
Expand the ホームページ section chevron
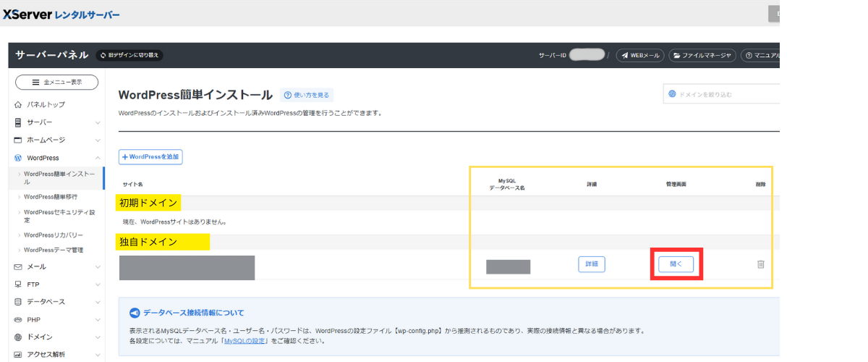[98, 140]
